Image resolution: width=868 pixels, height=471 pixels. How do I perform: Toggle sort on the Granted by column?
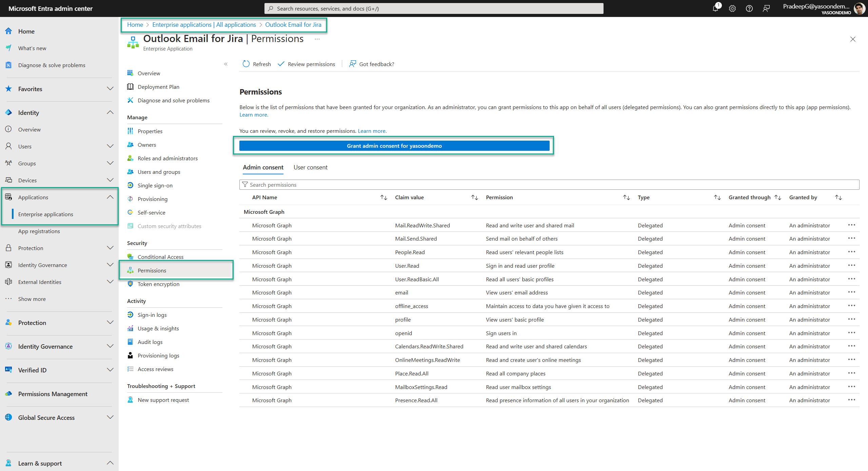coord(838,197)
